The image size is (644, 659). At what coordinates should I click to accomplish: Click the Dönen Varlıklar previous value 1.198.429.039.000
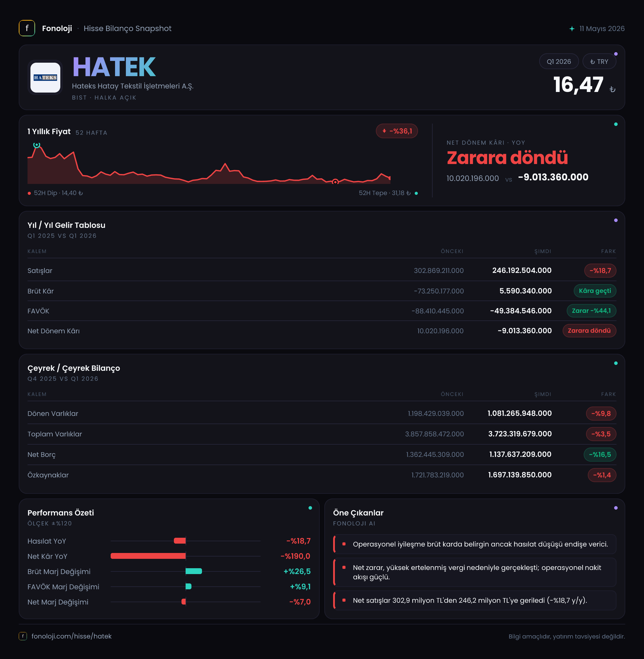click(436, 414)
